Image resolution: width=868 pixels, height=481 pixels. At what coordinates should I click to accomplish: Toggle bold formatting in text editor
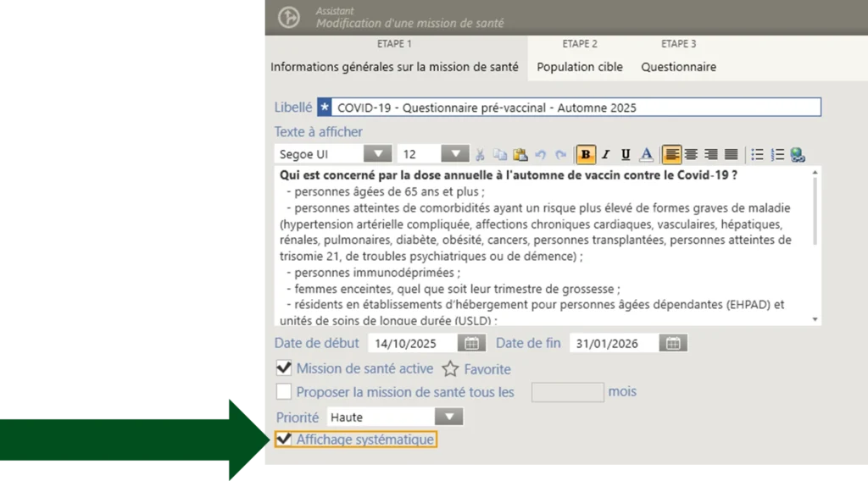click(586, 154)
